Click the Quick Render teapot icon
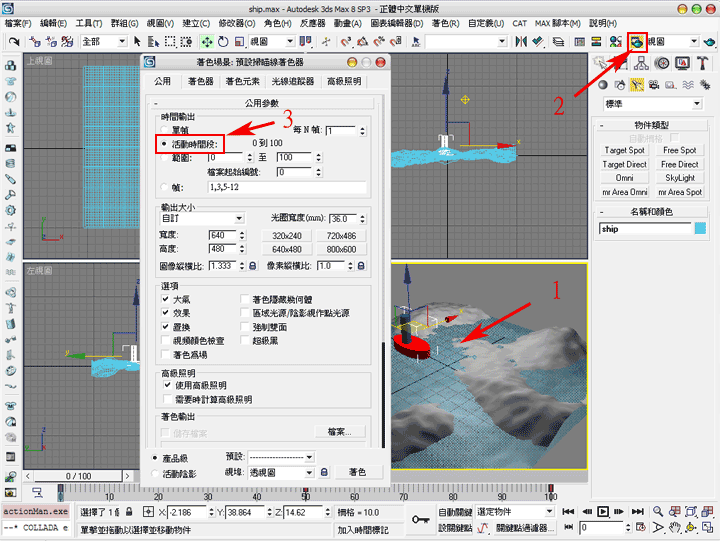The image size is (720, 541). tap(709, 42)
